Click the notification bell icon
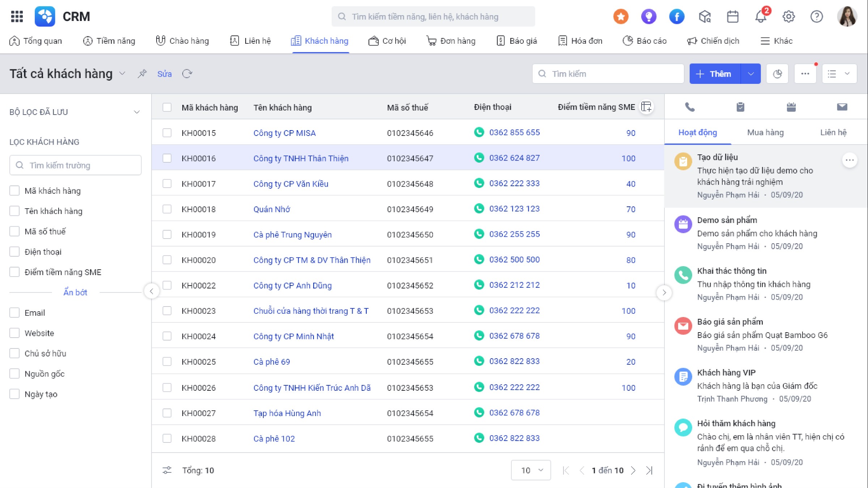868x488 pixels. (x=761, y=16)
